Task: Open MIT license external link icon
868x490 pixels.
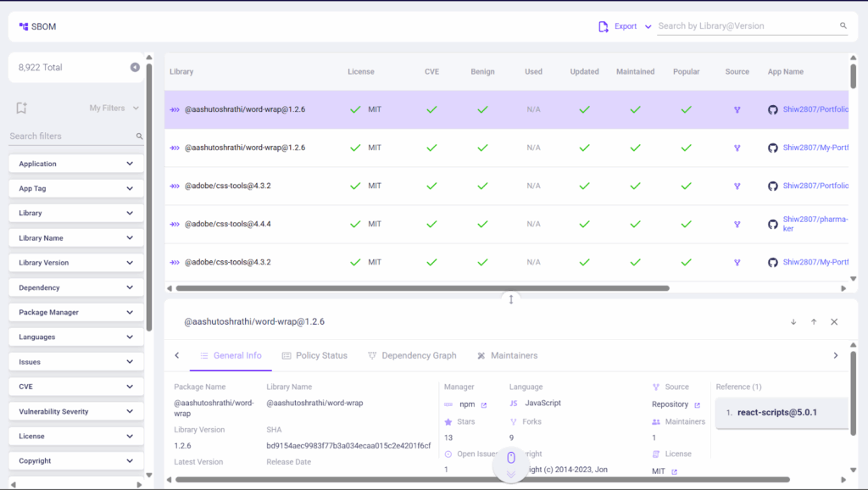Action: click(x=674, y=471)
